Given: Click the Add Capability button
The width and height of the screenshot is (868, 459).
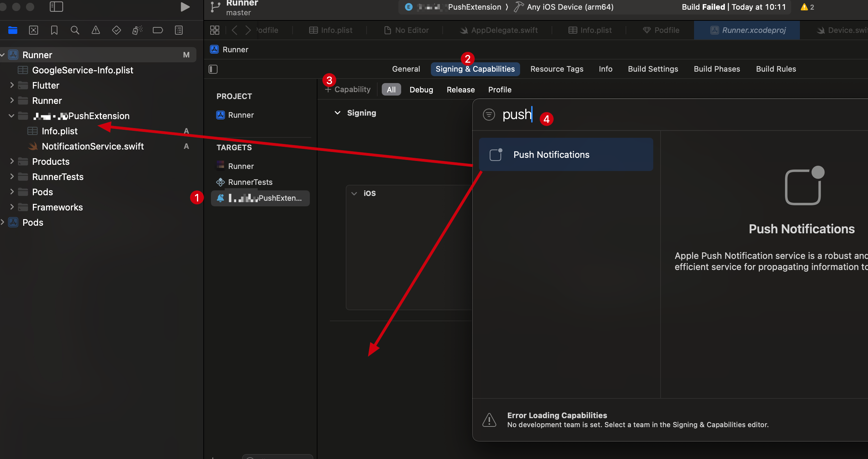Looking at the screenshot, I should point(348,90).
